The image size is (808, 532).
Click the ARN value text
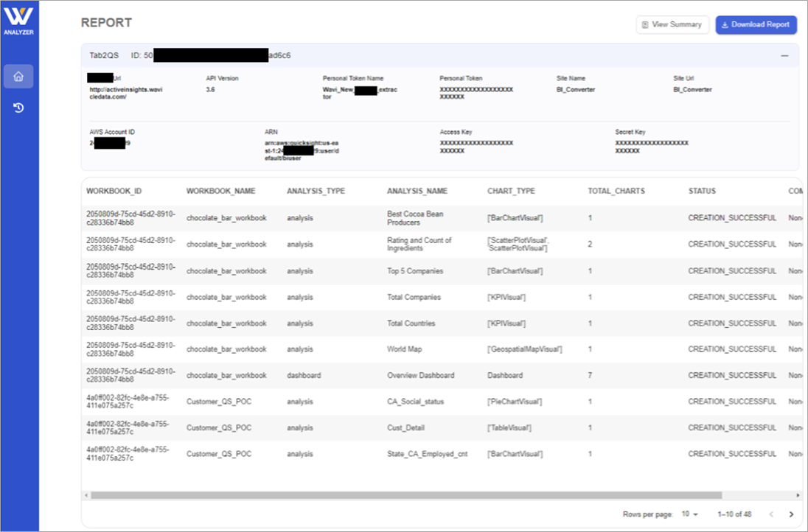302,150
